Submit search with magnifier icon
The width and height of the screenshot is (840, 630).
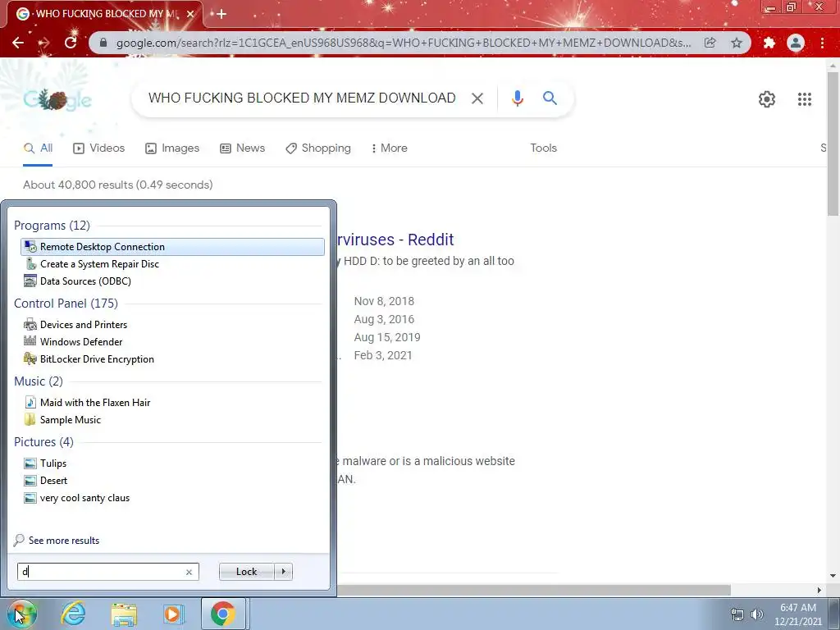[x=550, y=98]
